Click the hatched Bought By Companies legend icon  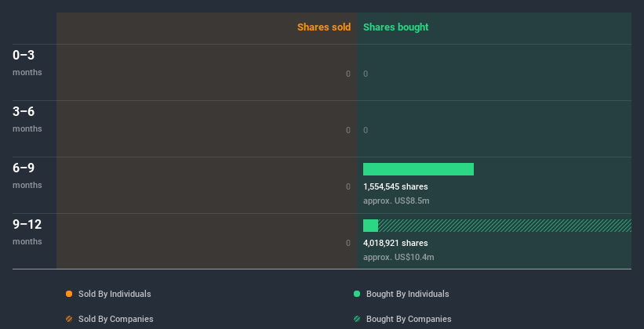coord(357,319)
